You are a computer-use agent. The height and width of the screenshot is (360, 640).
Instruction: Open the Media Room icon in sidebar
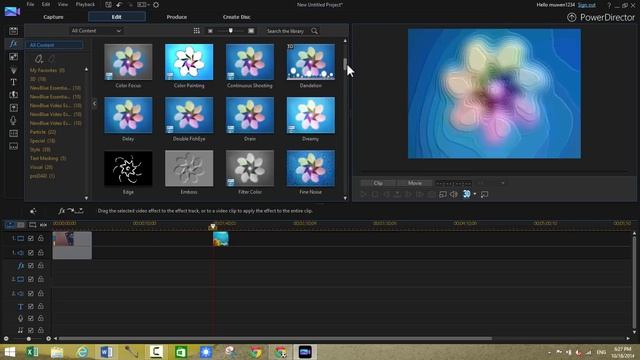pos(13,31)
